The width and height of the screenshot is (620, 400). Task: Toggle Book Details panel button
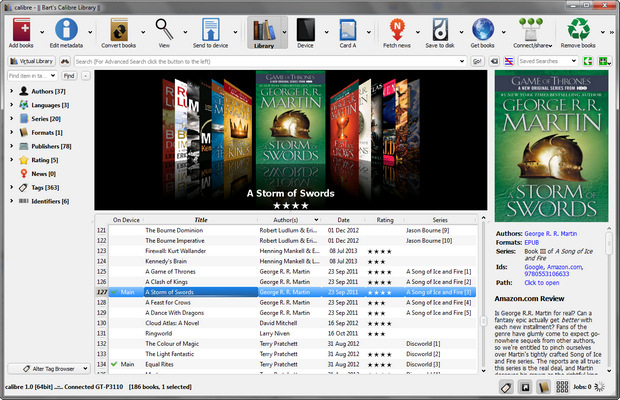point(544,387)
